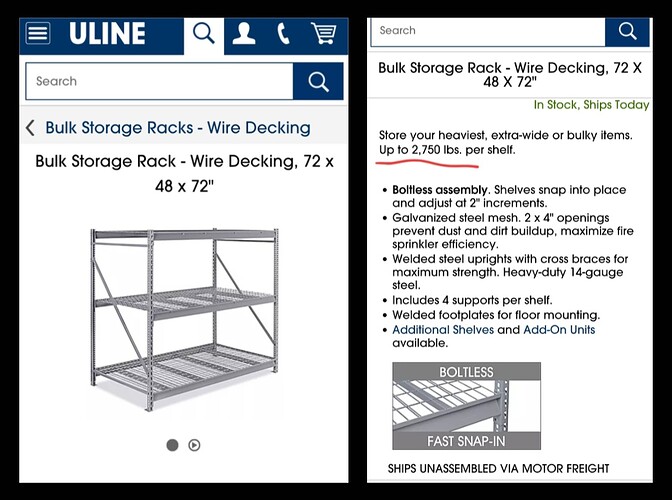
Task: Follow the Add-On Units link
Action: 559,329
